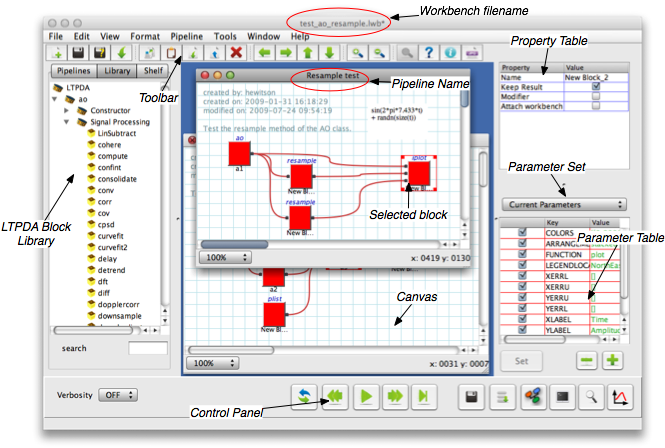The width and height of the screenshot is (665, 448).
Task: Toggle the LEGENDLOCATION parameter checkbox
Action: (x=522, y=265)
